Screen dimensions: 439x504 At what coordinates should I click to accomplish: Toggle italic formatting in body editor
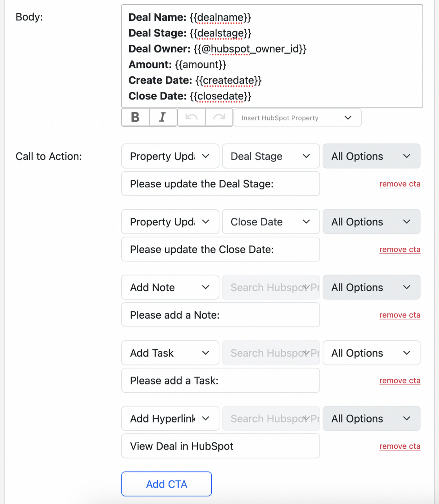(163, 117)
